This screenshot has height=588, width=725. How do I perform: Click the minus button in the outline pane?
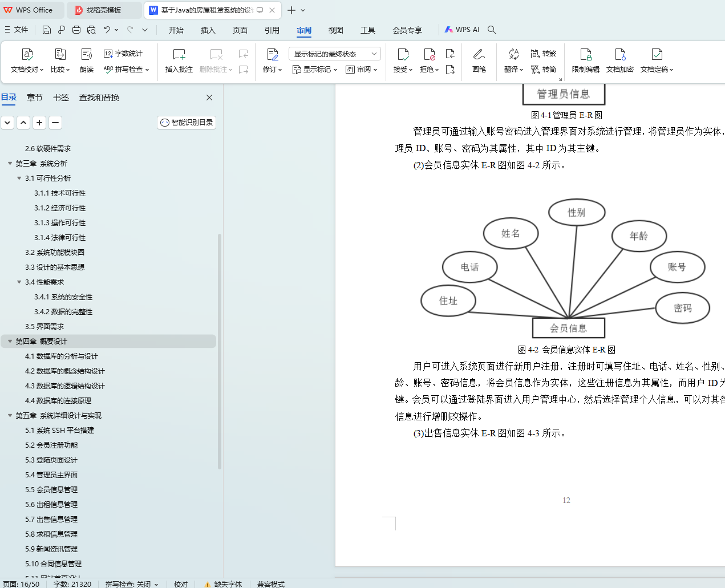55,123
